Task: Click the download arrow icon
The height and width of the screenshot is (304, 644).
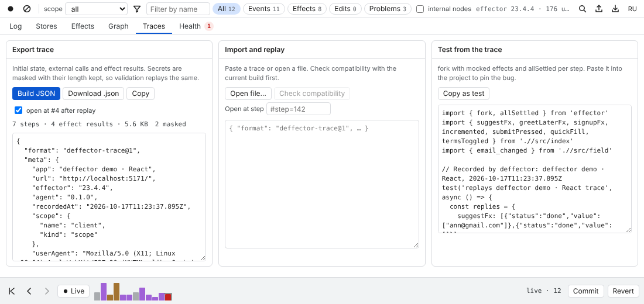Action: 615,9
